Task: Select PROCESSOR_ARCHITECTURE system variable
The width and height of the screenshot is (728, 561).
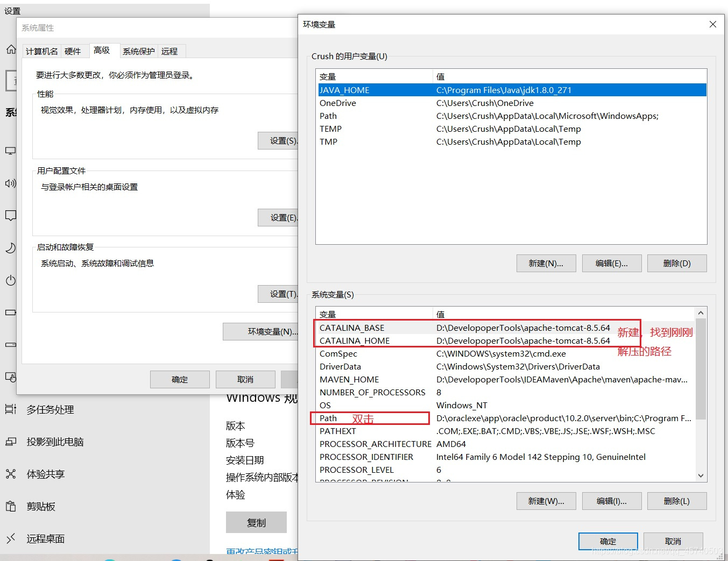Action: coord(506,444)
